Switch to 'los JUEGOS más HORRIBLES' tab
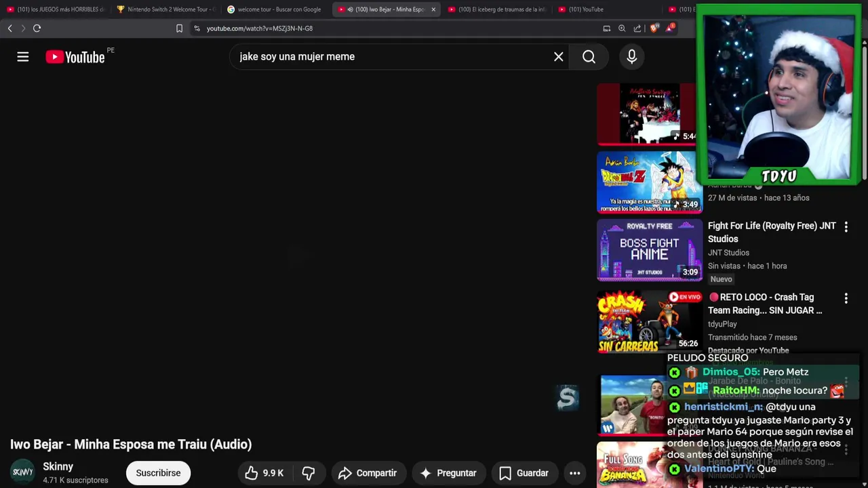 56,9
